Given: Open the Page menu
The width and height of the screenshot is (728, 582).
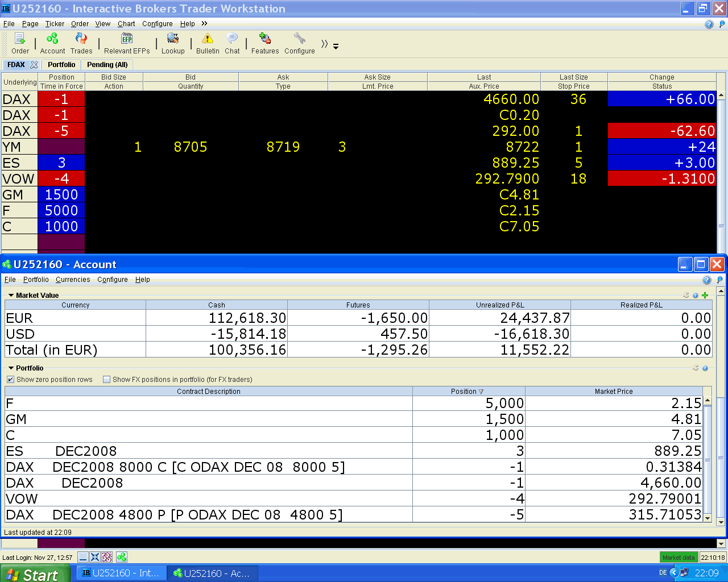Looking at the screenshot, I should click(x=30, y=24).
